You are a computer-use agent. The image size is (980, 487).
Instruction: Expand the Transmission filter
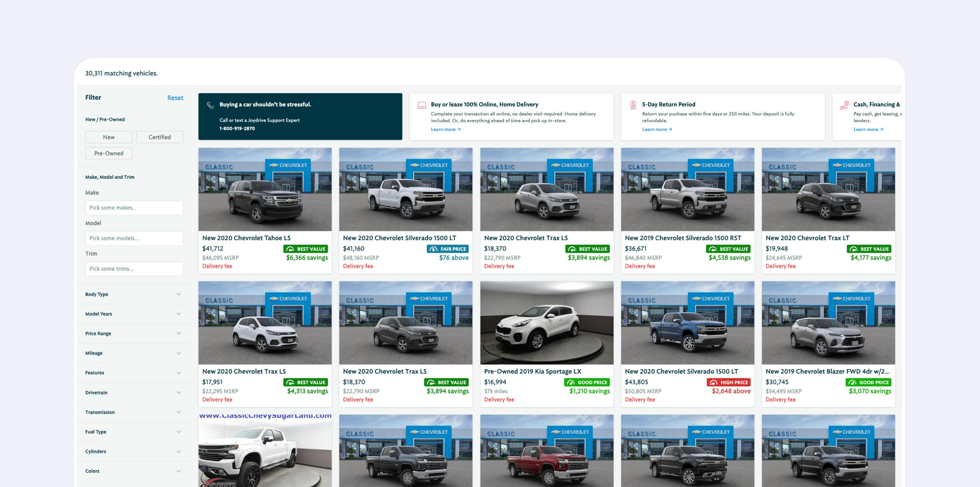133,412
